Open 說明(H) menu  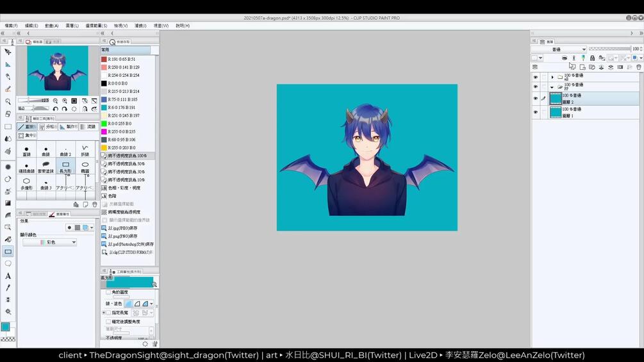click(183, 26)
